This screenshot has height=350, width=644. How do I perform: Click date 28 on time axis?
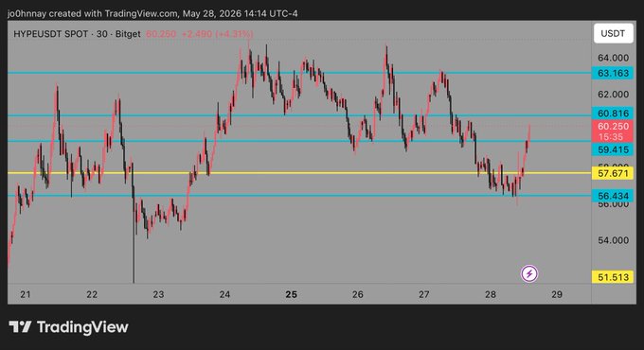point(491,294)
